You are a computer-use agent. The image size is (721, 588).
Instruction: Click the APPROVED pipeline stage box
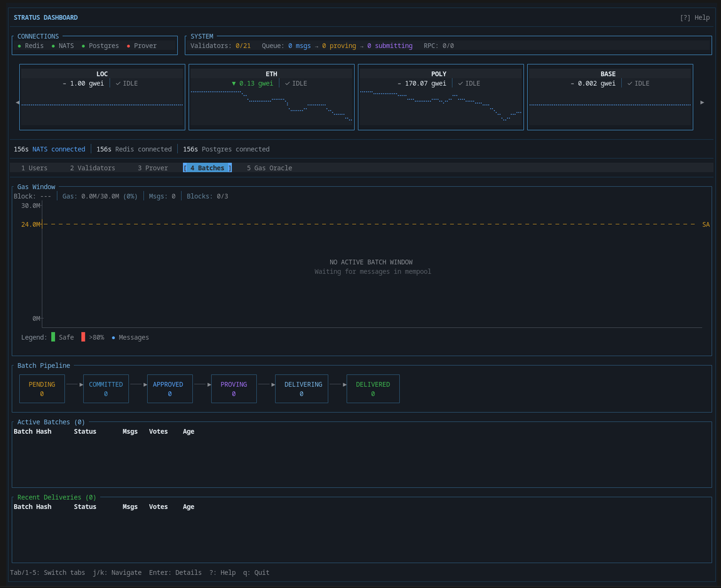(170, 389)
